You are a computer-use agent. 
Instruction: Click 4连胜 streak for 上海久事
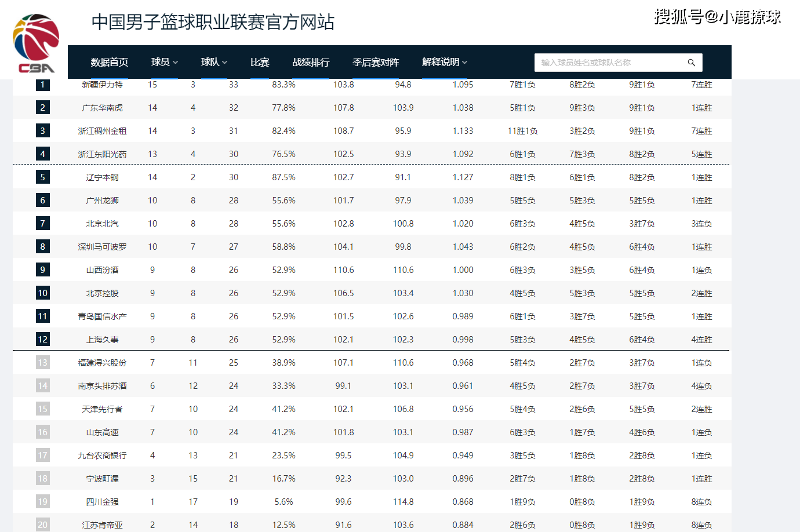coord(701,340)
